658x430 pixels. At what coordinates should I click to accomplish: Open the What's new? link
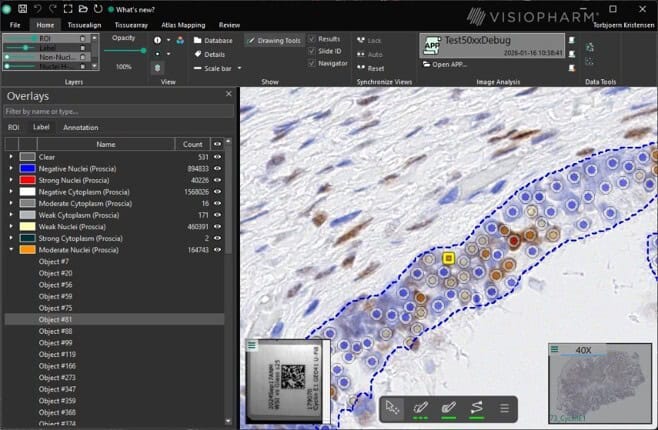[131, 9]
